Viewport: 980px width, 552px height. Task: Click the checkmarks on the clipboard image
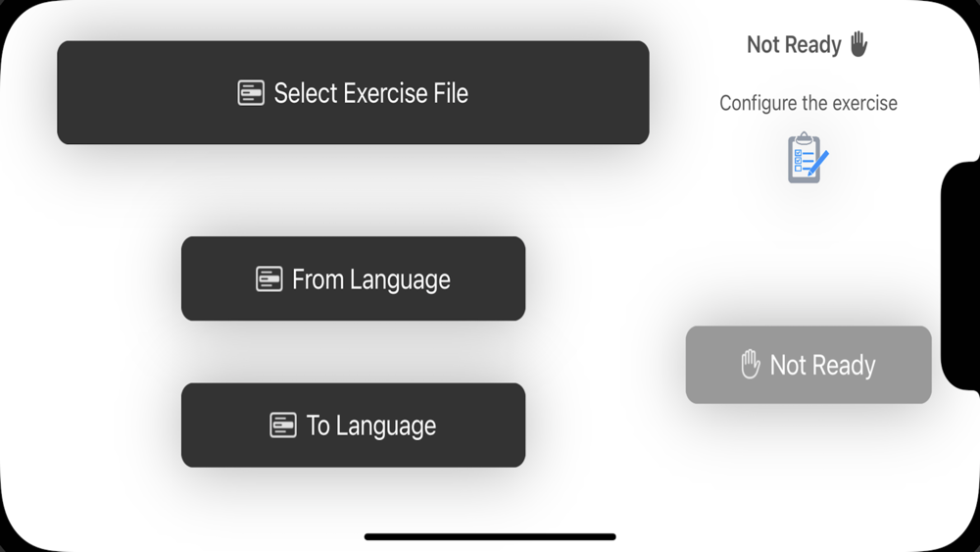798,161
